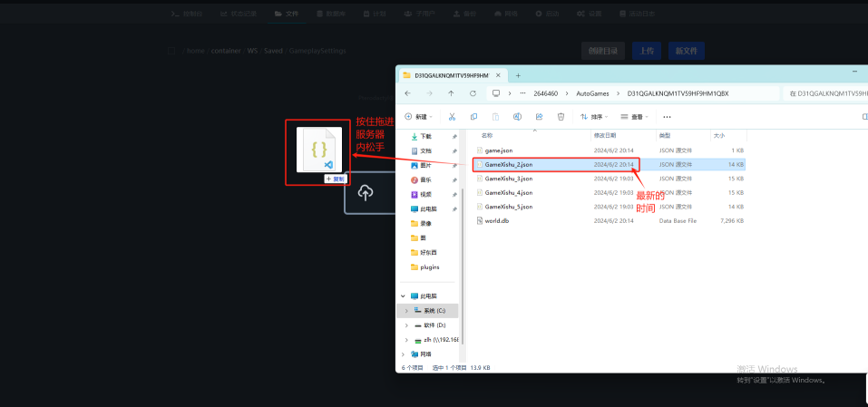
Task: Click the Explorer Refresh icon
Action: click(x=473, y=93)
